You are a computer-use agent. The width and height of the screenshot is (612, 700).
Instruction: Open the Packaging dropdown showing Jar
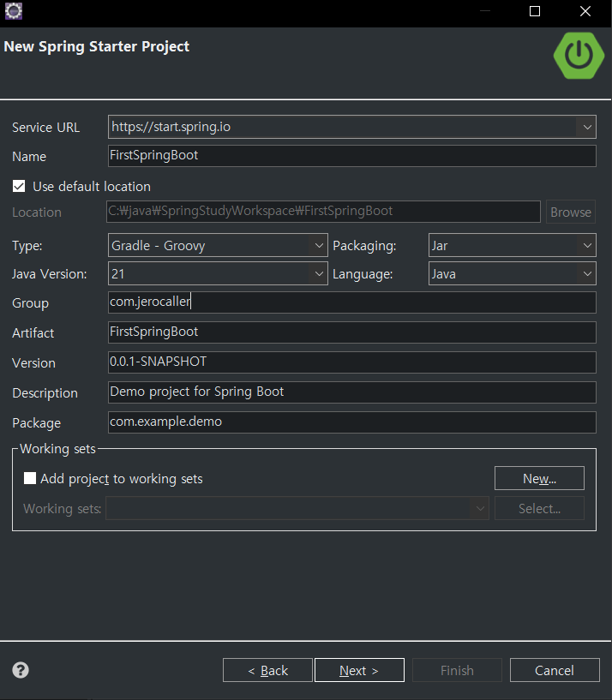click(x=587, y=246)
